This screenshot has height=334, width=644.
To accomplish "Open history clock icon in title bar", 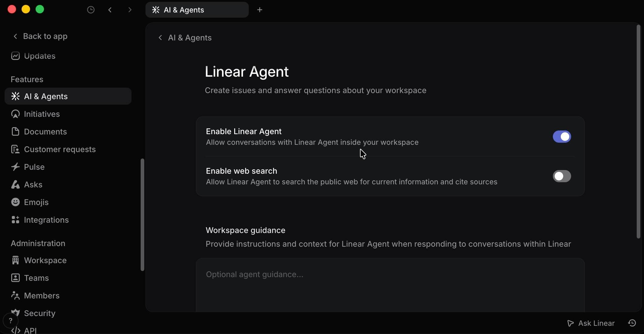I will pyautogui.click(x=91, y=10).
